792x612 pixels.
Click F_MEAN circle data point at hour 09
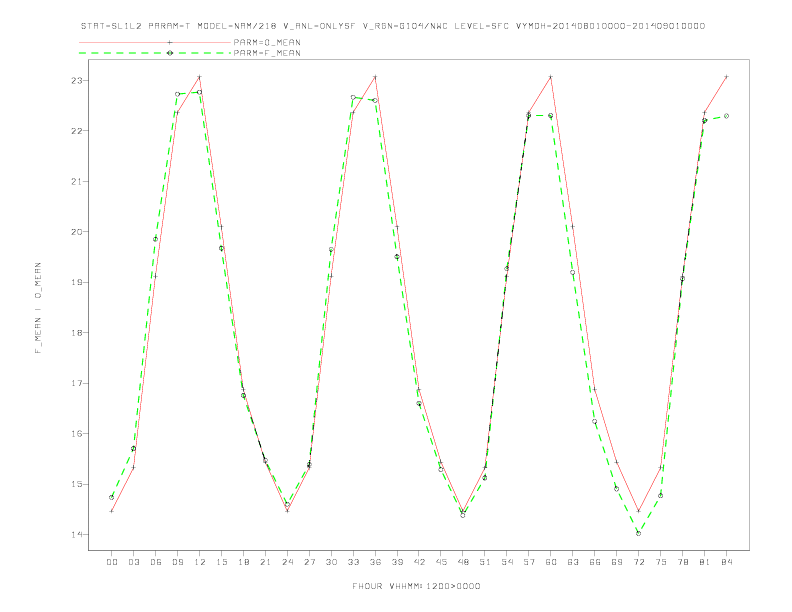point(177,94)
